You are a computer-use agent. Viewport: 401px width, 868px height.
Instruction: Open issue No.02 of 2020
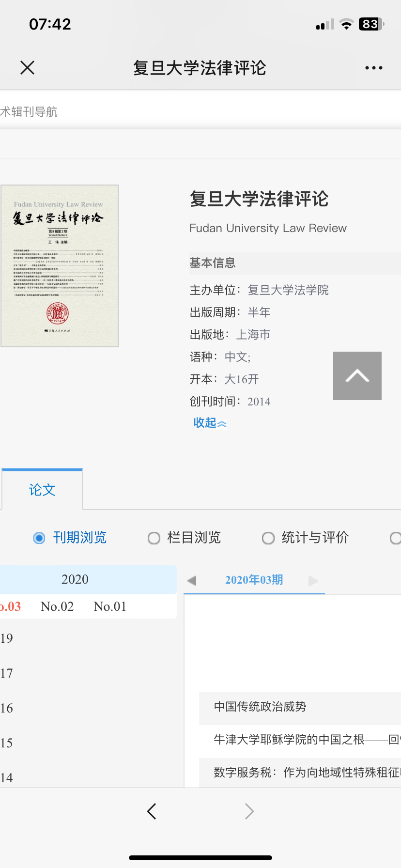pos(57,606)
